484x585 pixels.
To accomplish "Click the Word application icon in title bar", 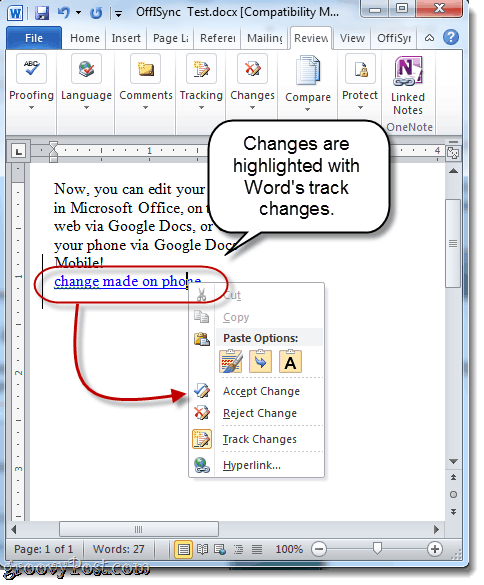I will [15, 13].
